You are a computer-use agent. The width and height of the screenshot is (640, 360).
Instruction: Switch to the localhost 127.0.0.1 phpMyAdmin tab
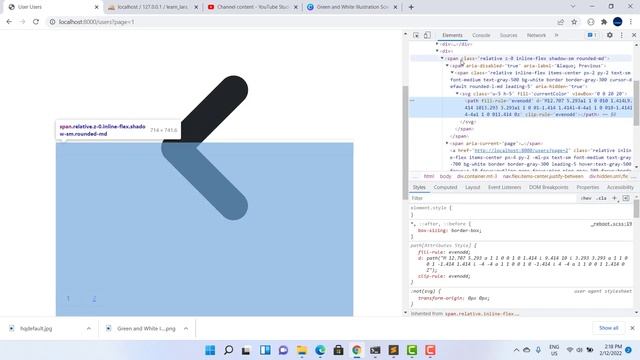click(x=153, y=7)
